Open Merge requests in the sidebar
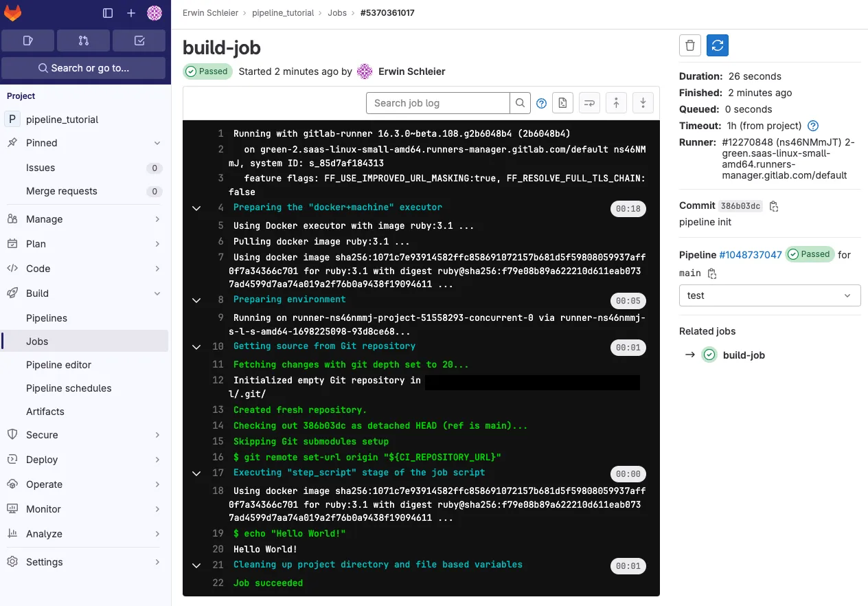This screenshot has width=868, height=606. click(x=85, y=191)
